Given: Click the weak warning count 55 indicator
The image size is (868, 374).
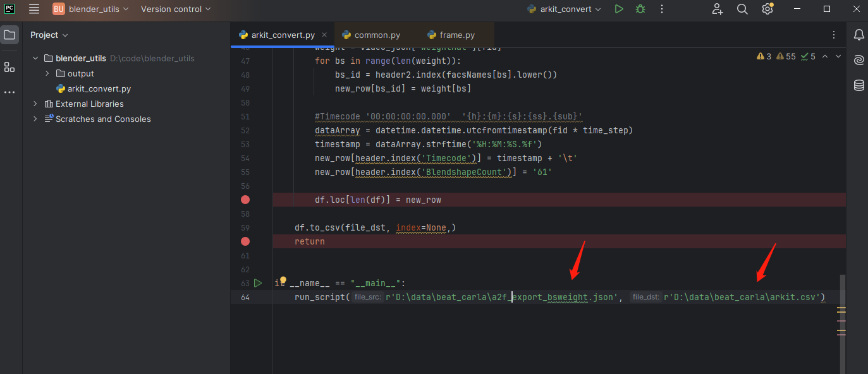Looking at the screenshot, I should (x=786, y=56).
